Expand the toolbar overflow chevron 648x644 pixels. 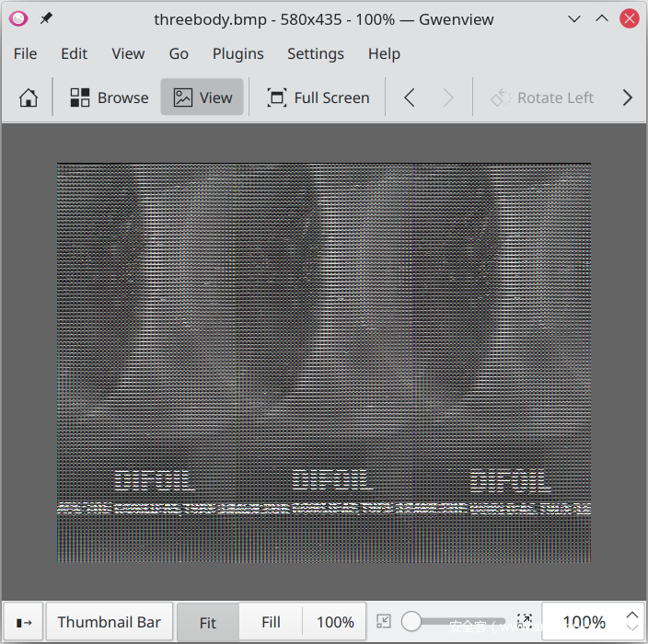click(x=628, y=98)
